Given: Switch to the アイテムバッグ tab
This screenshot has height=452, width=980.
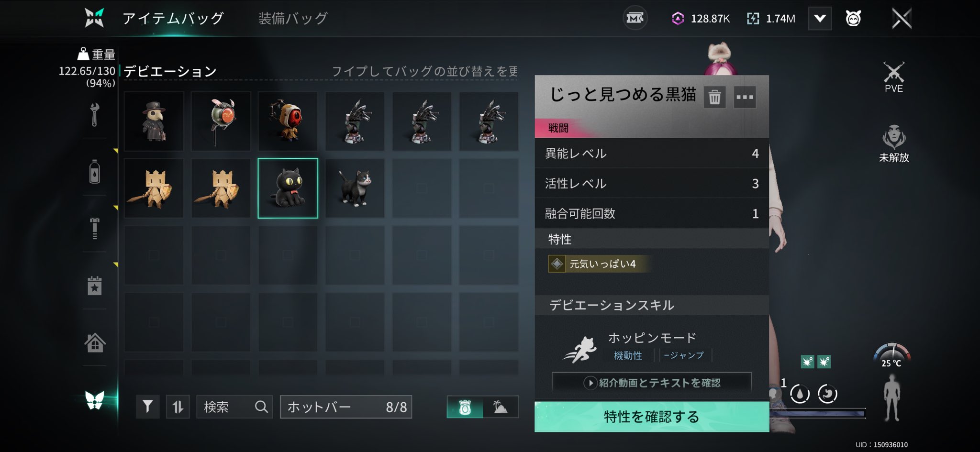Looking at the screenshot, I should (173, 18).
